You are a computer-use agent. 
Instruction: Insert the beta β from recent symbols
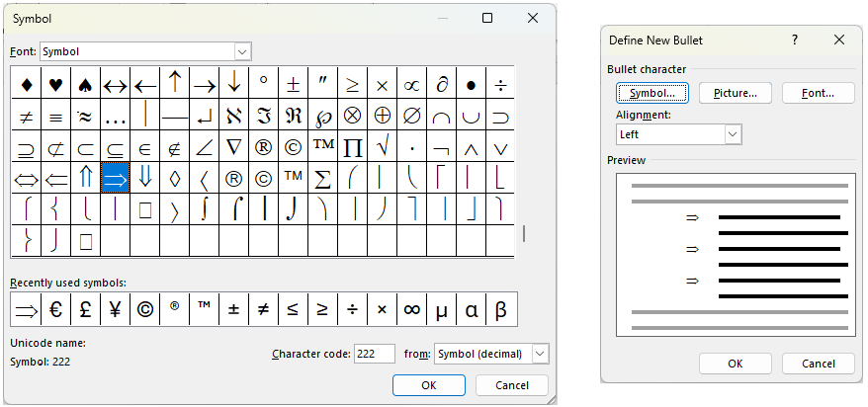point(500,309)
